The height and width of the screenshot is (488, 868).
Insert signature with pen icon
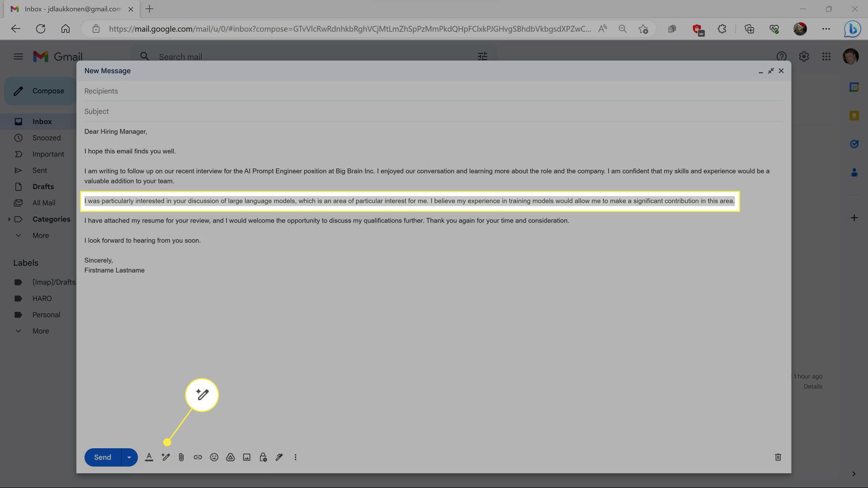279,457
